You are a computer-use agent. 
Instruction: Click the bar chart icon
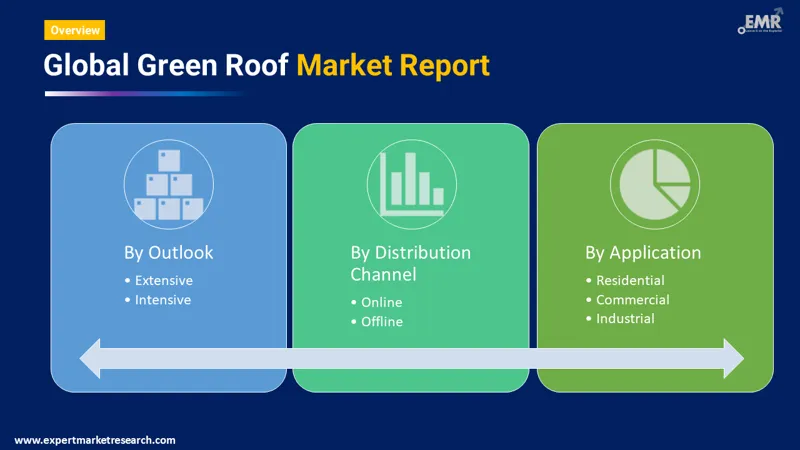411,185
